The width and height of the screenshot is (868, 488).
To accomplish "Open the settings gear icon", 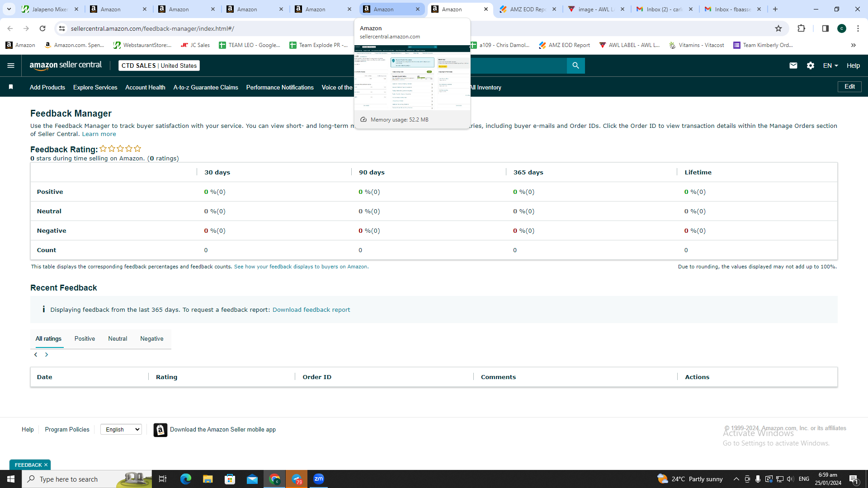I will [811, 66].
